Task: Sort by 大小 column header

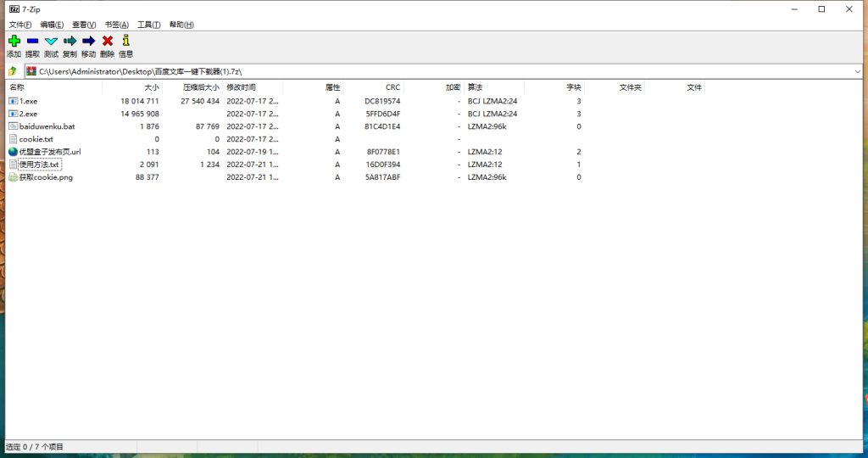Action: (x=132, y=87)
